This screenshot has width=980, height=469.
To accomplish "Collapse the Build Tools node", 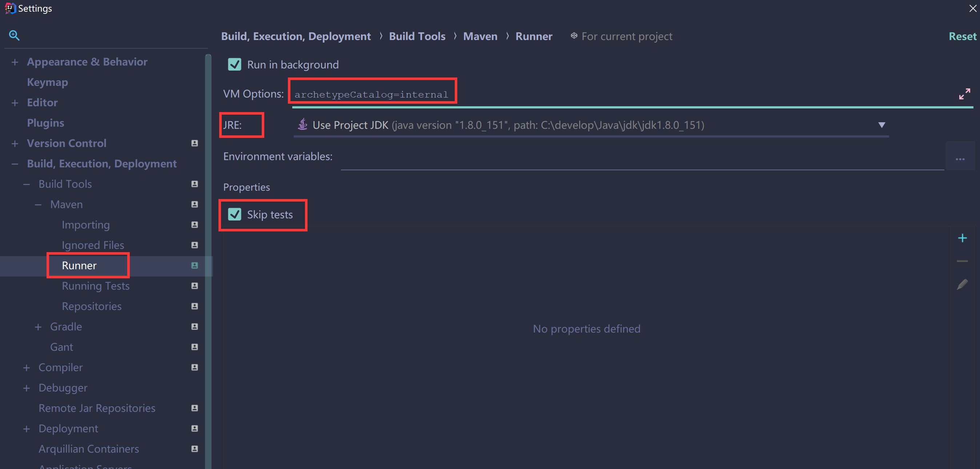I will pos(27,184).
